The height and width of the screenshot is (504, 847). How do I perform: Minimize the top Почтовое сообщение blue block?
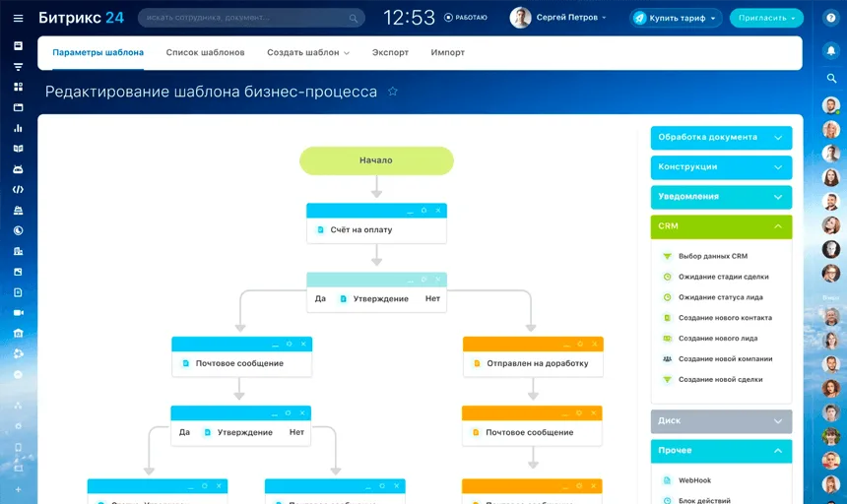[x=276, y=345]
